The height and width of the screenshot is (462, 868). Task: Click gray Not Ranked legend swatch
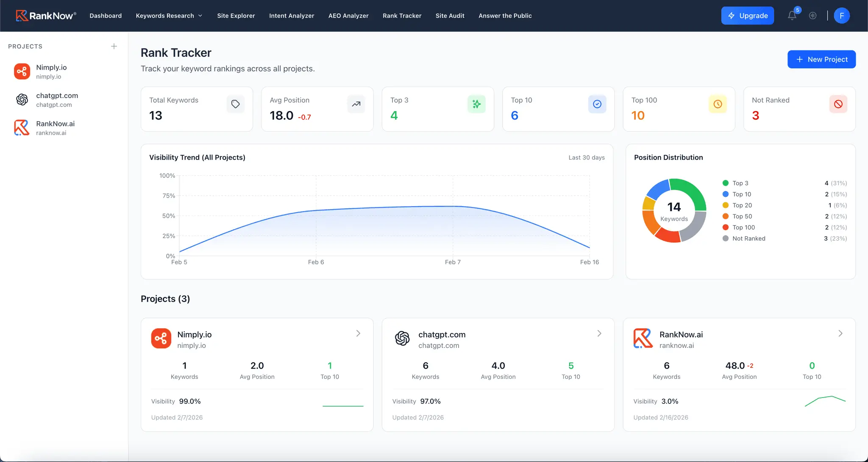point(726,238)
